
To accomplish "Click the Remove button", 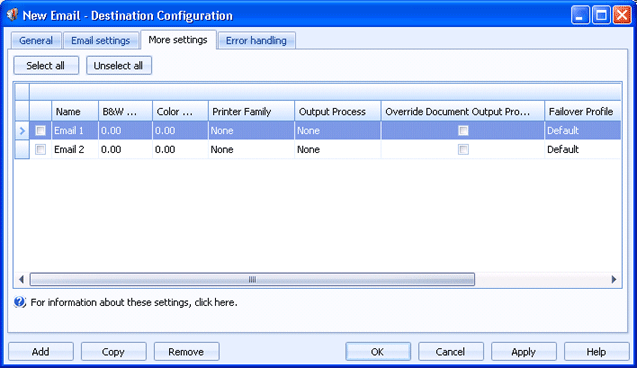I will click(x=186, y=351).
